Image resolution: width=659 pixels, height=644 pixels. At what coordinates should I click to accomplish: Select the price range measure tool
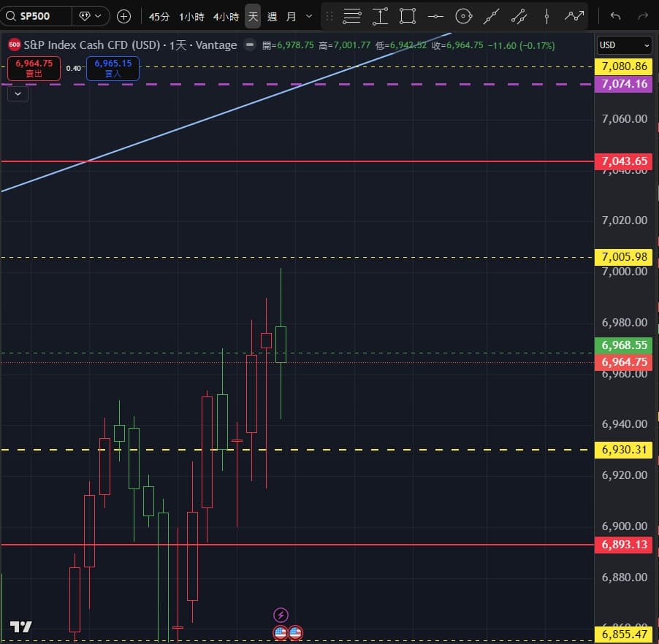380,16
